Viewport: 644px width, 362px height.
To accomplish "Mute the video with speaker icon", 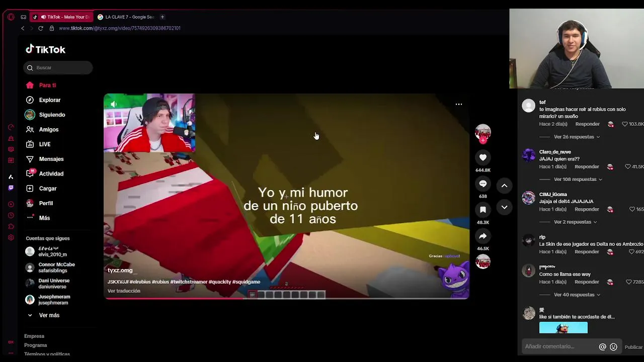I will click(114, 104).
